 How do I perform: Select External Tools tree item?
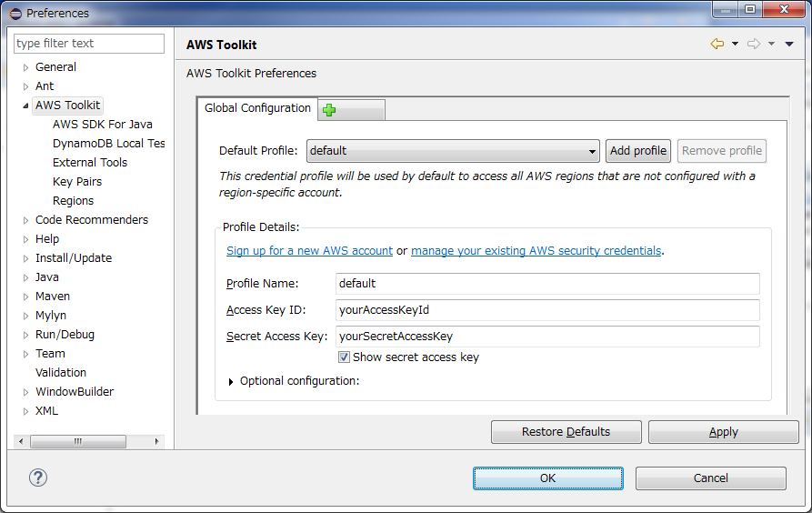pos(90,163)
